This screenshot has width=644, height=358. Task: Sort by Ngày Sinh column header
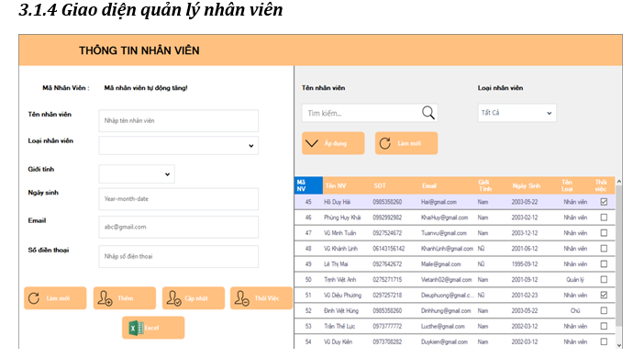(534, 185)
